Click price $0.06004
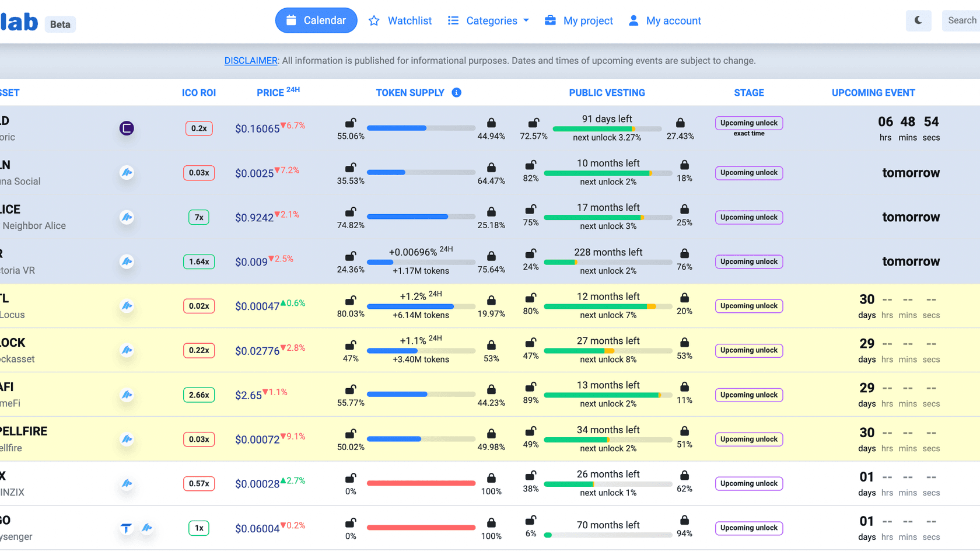The image size is (980, 551). coord(257,529)
